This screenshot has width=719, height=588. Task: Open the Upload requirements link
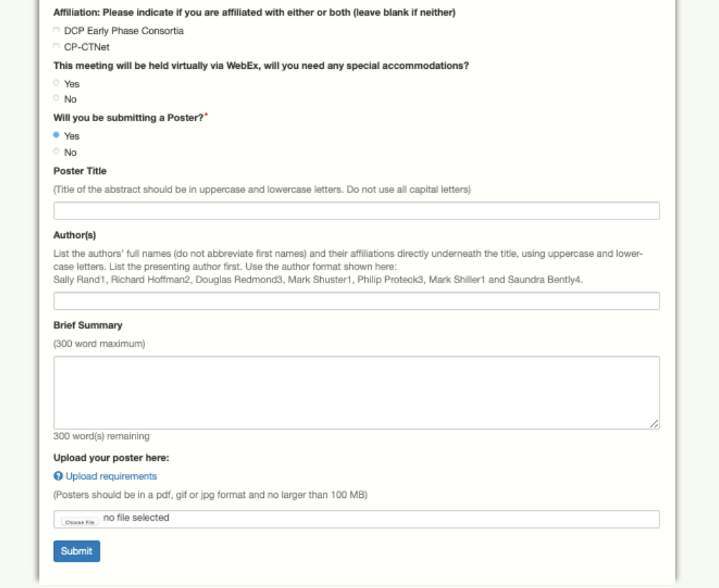tap(111, 476)
